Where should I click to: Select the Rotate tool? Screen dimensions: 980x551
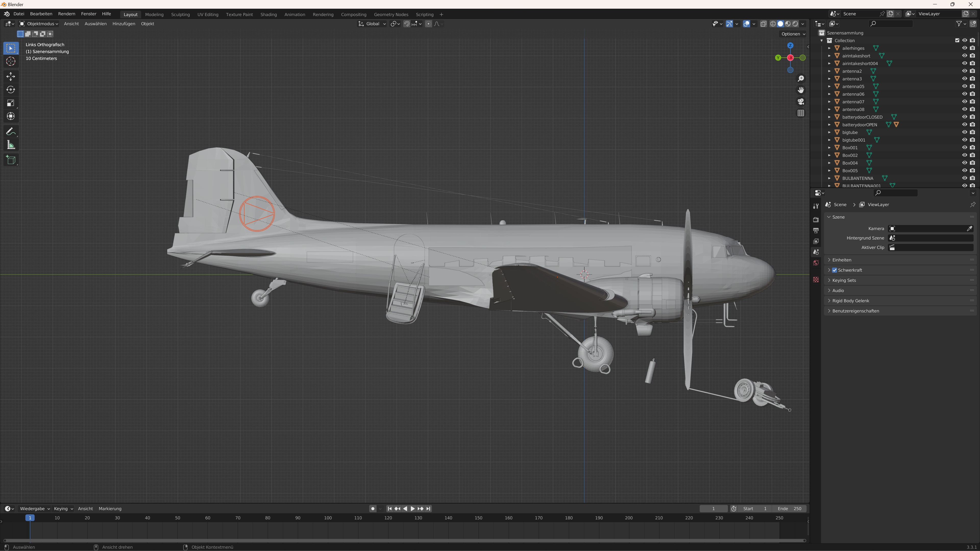pos(11,90)
